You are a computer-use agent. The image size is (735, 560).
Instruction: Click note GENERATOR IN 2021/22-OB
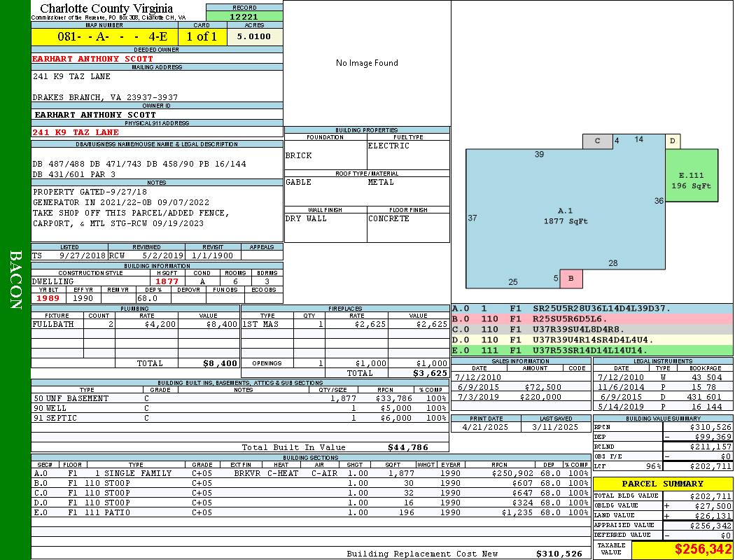pyautogui.click(x=121, y=202)
